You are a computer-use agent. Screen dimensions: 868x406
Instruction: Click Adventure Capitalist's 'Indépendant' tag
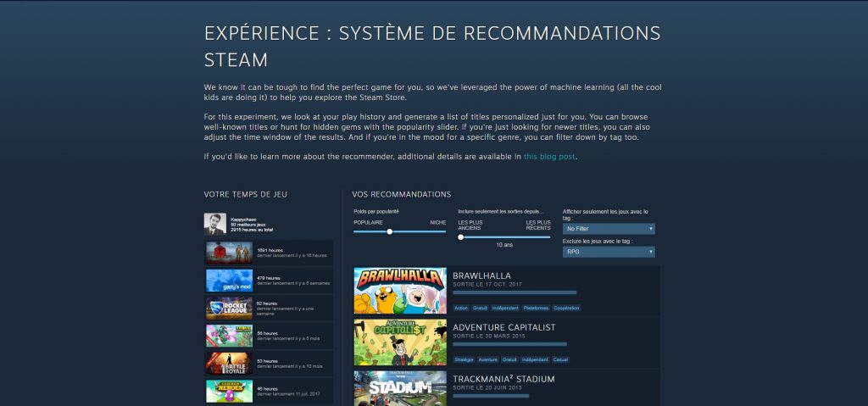(x=535, y=359)
